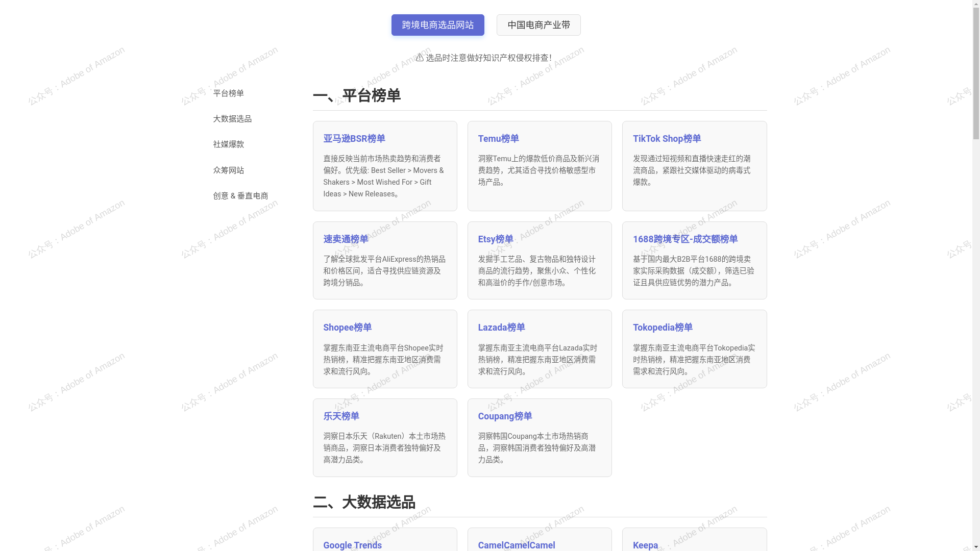The height and width of the screenshot is (551, 980).
Task: Click the Temu card description text
Action: [x=538, y=170]
